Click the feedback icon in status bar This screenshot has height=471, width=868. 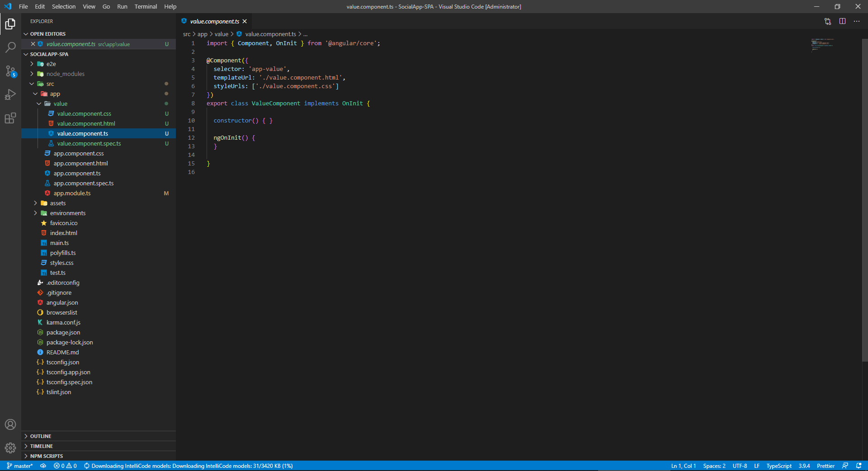pos(845,466)
